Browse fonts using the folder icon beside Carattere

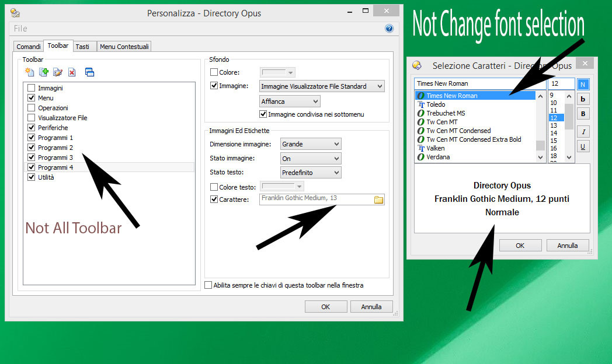(x=378, y=200)
